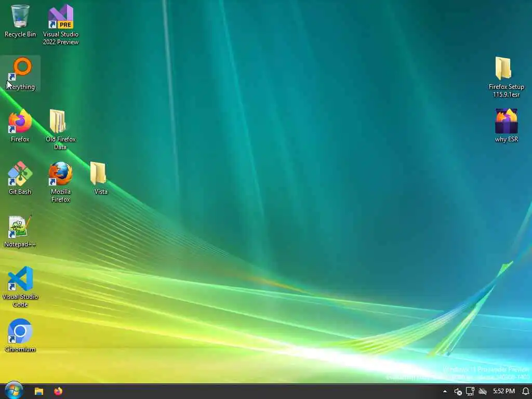Open Firefox from the taskbar
Viewport: 532px width, 399px height.
[58, 391]
